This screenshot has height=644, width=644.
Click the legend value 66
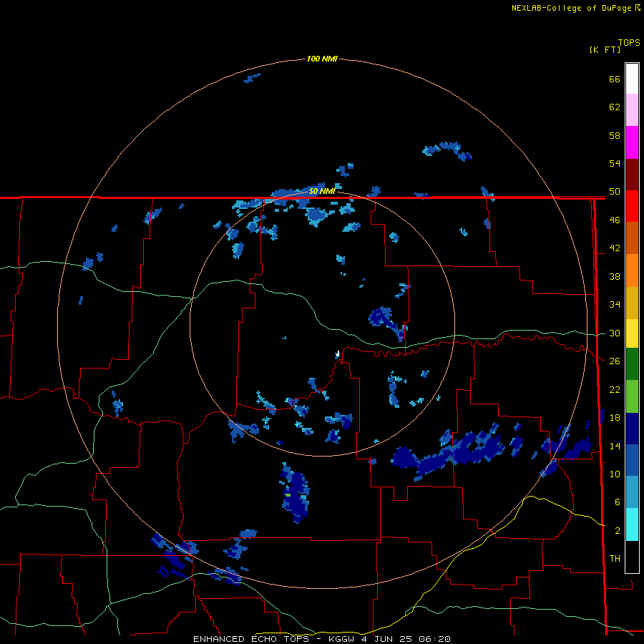pos(615,79)
